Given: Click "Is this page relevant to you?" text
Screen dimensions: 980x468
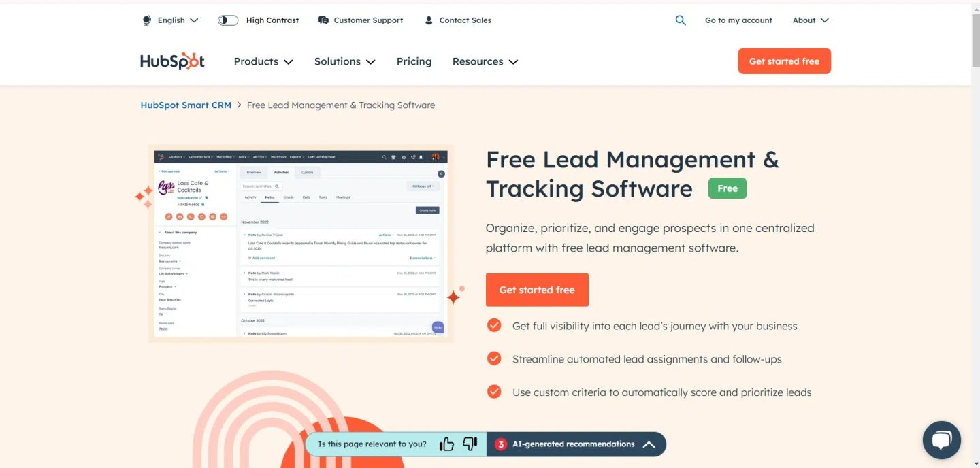Looking at the screenshot, I should pyautogui.click(x=372, y=444).
